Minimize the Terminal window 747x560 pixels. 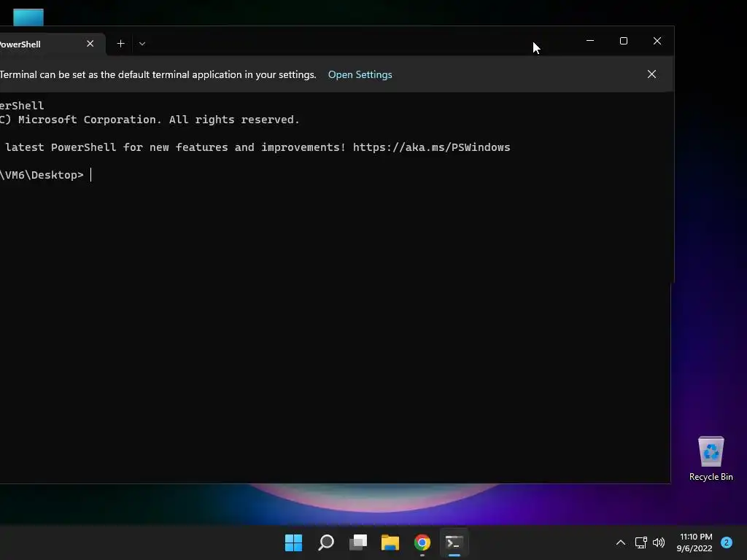[589, 41]
